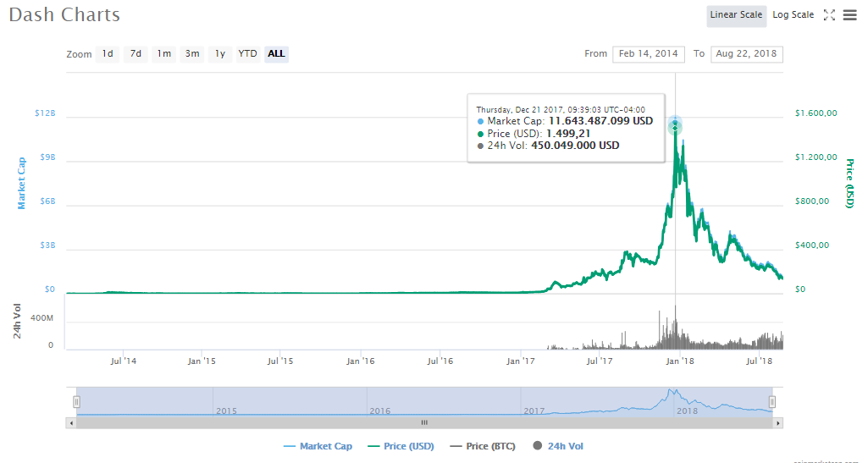Click the 400M volume axis label
Image resolution: width=868 pixels, height=463 pixels.
42,318
